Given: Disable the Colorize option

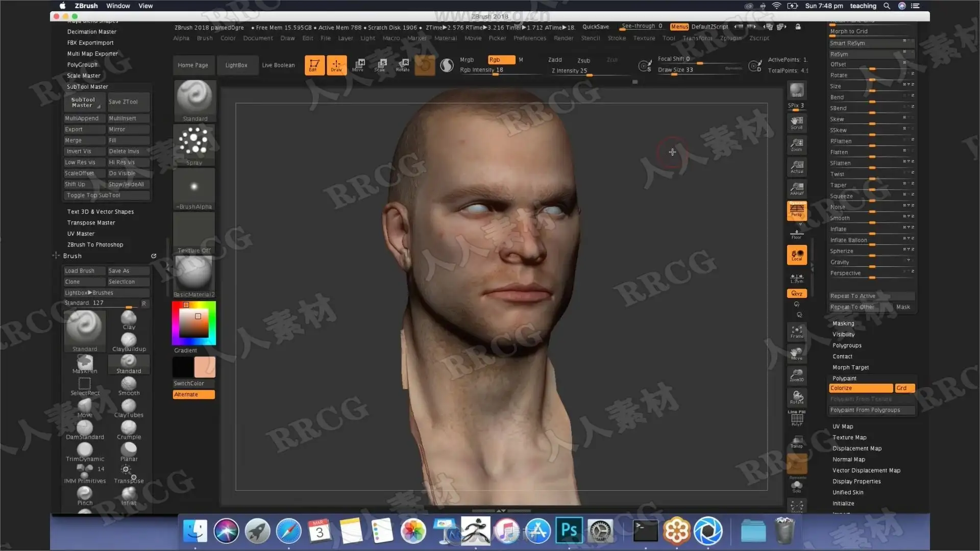Looking at the screenshot, I should [861, 388].
